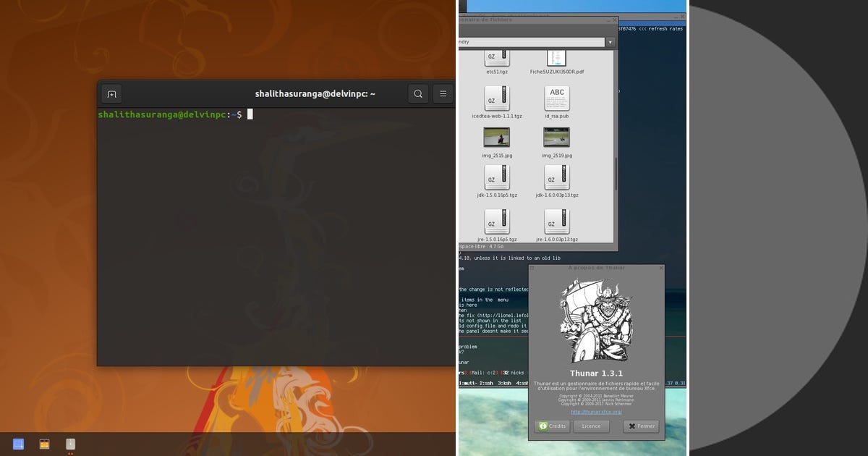Click the blue grid app icon on the taskbar

[x=18, y=444]
